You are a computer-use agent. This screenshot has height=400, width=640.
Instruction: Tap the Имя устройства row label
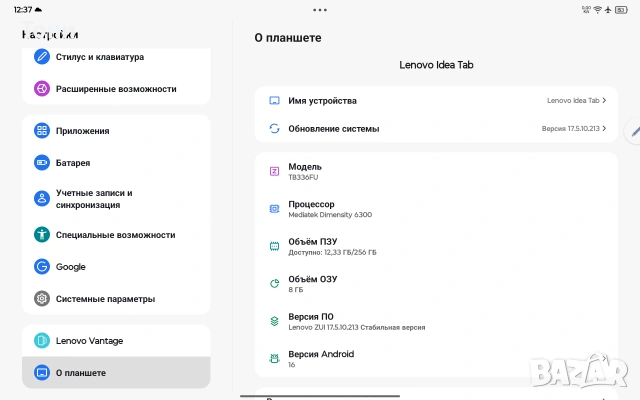[322, 101]
